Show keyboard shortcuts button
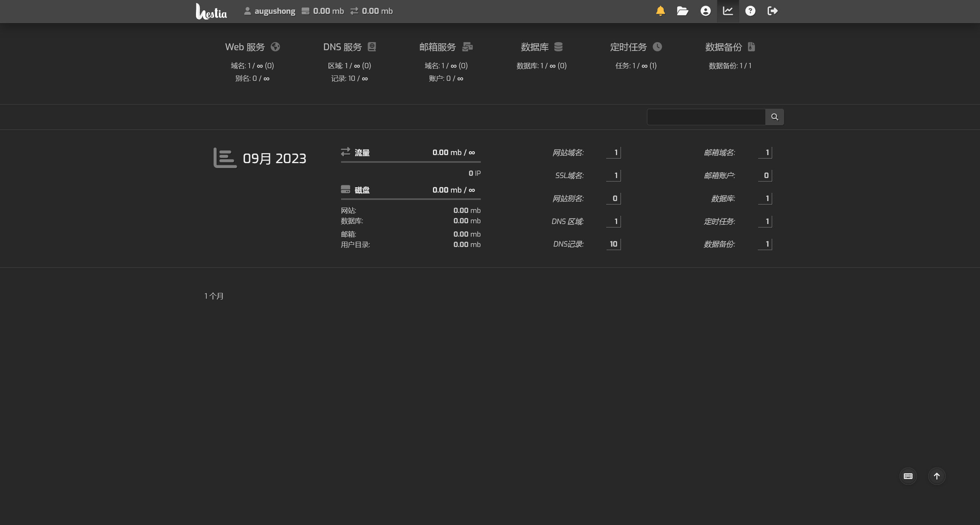The height and width of the screenshot is (525, 980). click(908, 476)
